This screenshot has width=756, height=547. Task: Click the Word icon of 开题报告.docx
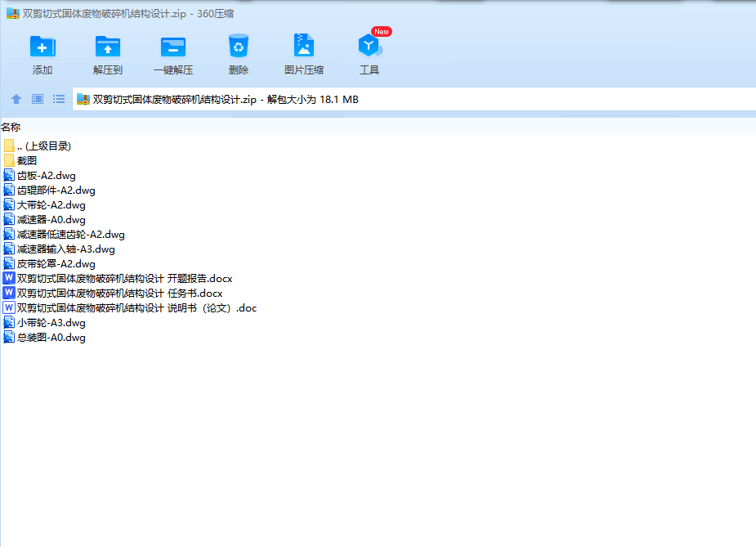coord(9,278)
